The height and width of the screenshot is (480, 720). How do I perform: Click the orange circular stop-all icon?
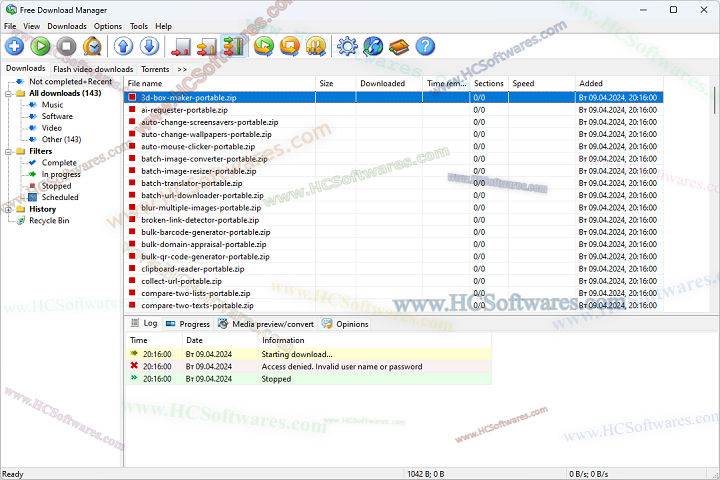290,46
